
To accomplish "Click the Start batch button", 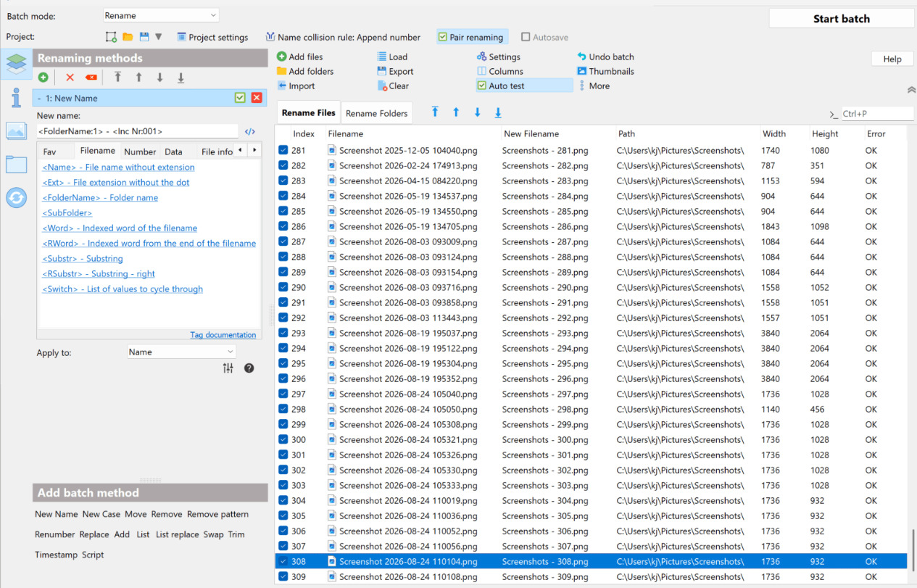I will (841, 19).
